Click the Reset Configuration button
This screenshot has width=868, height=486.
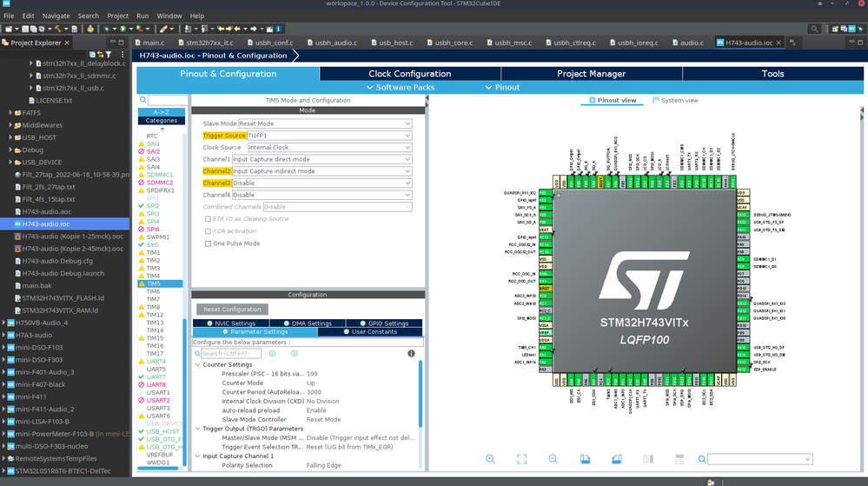tap(232, 310)
